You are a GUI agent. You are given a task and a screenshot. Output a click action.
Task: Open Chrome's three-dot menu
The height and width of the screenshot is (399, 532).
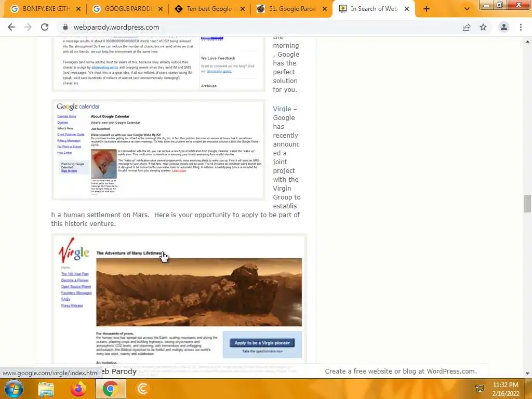click(x=521, y=27)
